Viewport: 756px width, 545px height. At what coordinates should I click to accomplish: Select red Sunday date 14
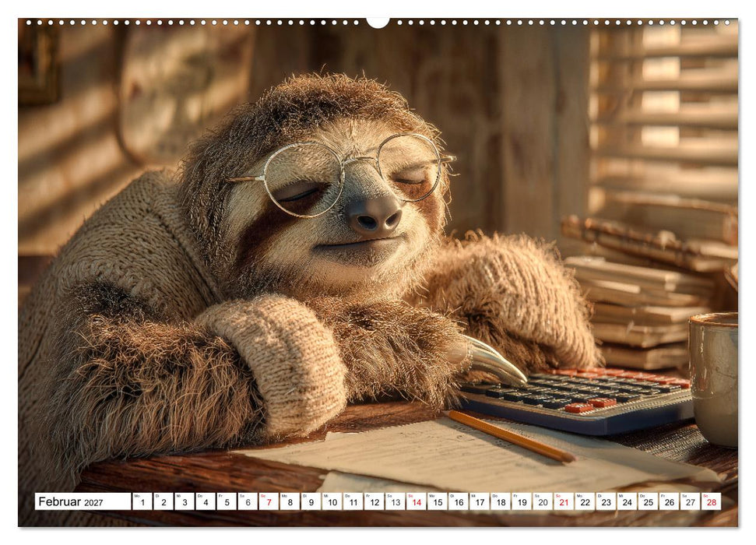[x=416, y=501]
